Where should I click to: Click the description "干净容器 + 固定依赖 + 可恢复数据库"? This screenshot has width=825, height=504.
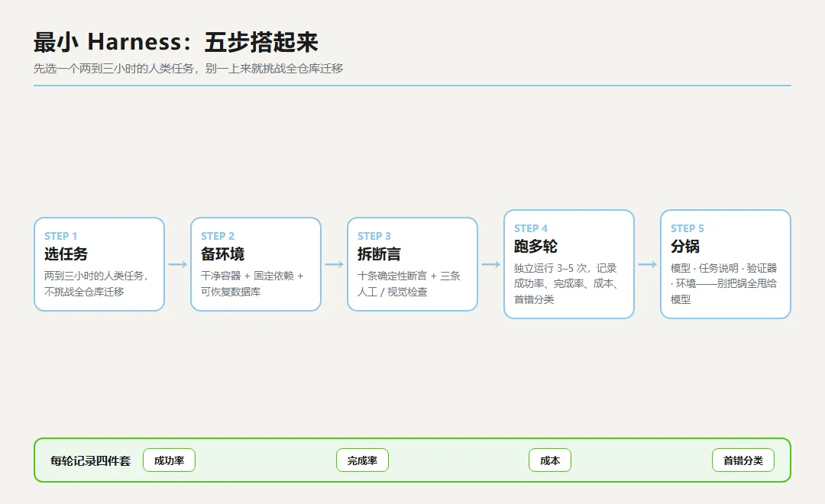(252, 283)
